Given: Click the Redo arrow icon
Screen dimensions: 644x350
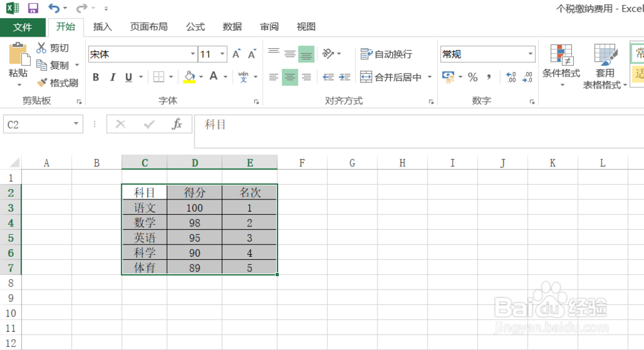Looking at the screenshot, I should [x=82, y=8].
